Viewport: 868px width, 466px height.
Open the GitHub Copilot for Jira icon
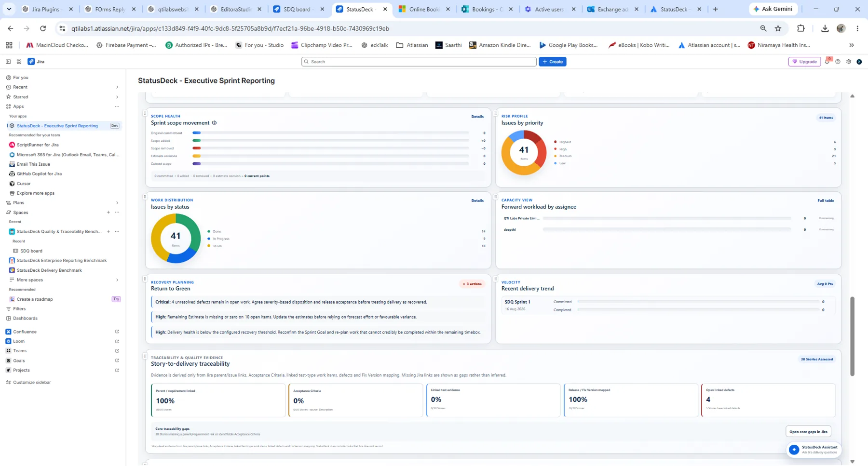(x=12, y=174)
